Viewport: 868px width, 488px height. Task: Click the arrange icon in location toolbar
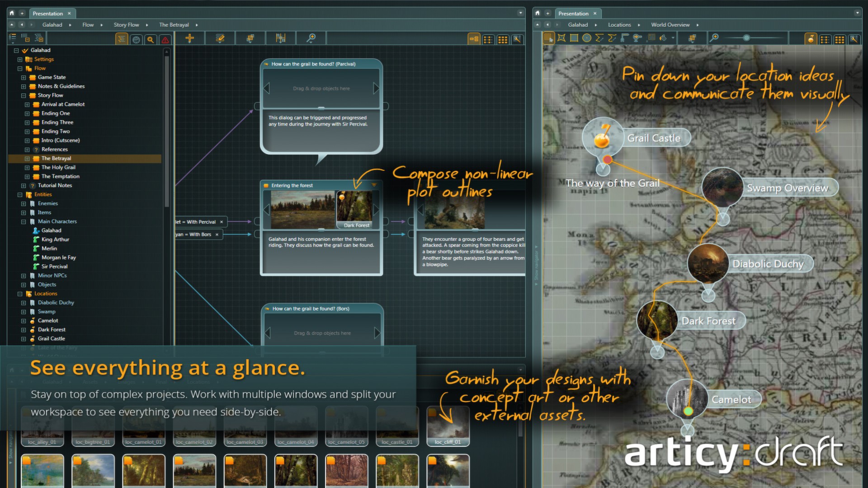pos(692,38)
